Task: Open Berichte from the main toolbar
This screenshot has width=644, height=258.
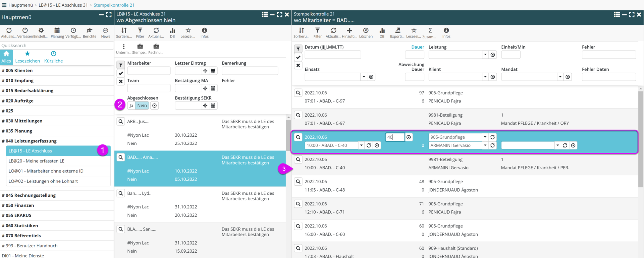Action: point(89,31)
